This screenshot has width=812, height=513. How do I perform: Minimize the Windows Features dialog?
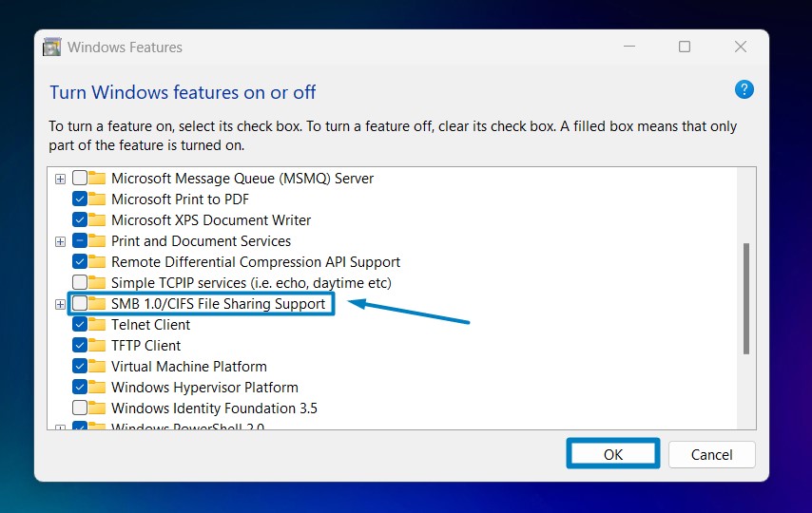click(x=629, y=47)
